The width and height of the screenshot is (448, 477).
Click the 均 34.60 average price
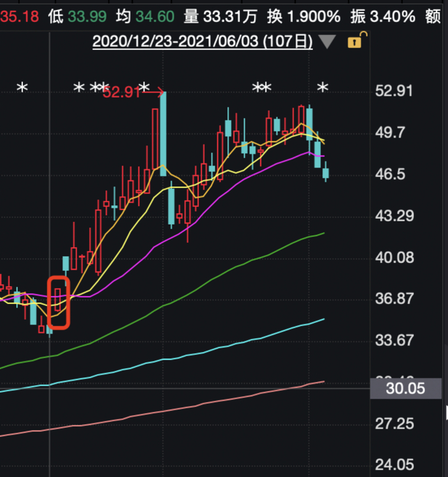point(145,17)
